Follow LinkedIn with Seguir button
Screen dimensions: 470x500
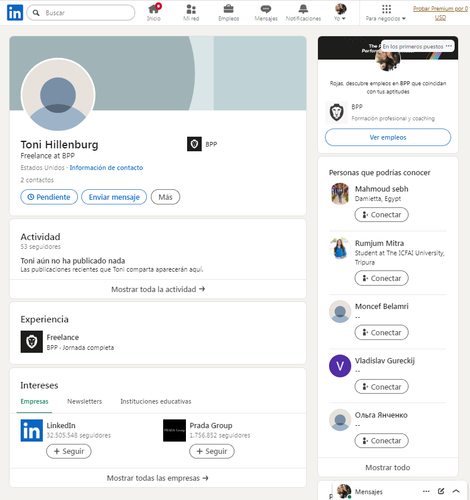point(69,451)
